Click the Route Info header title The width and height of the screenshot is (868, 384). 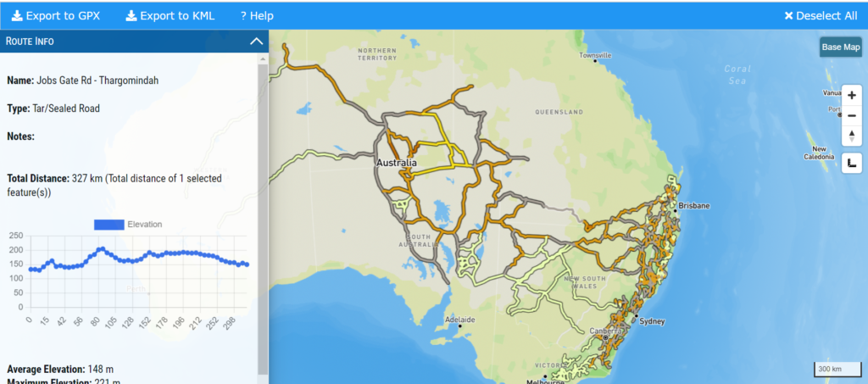30,42
